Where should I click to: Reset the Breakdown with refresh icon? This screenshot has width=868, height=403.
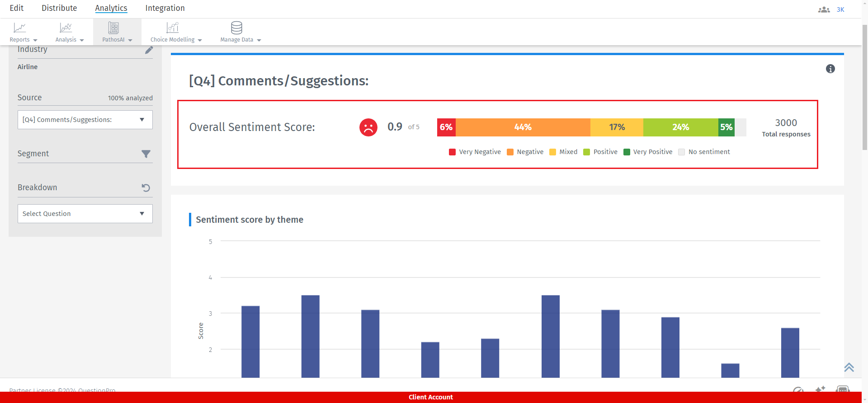146,187
